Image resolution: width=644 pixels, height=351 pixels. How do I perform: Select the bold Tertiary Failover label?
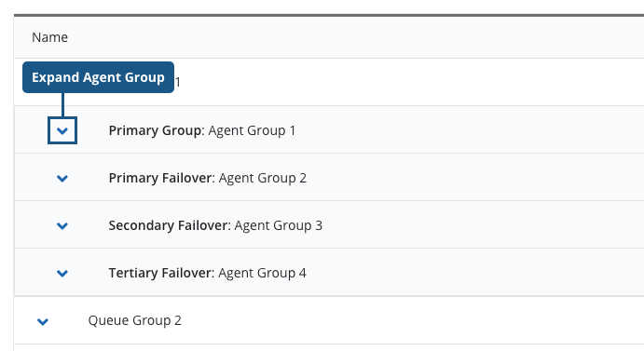click(159, 273)
